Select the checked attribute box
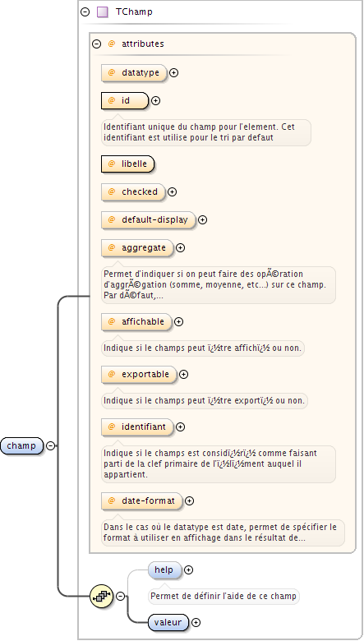Screen dimensions: 364x641 point(134,191)
